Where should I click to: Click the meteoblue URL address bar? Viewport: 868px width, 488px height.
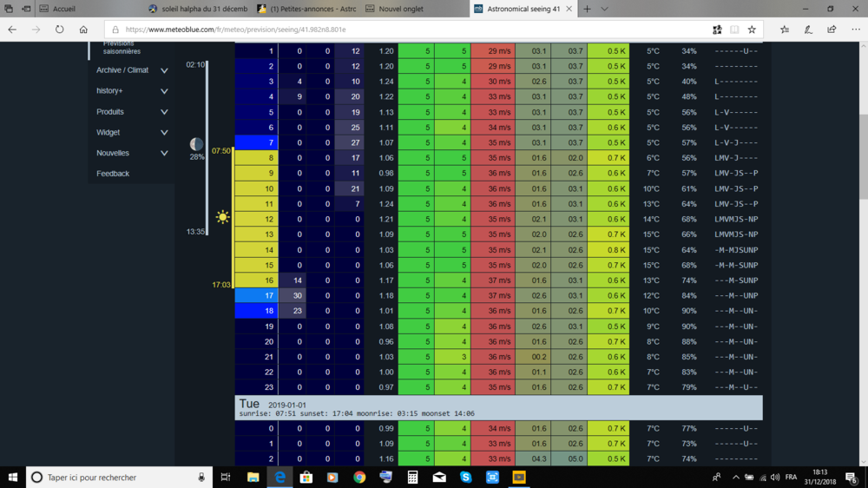click(x=410, y=30)
